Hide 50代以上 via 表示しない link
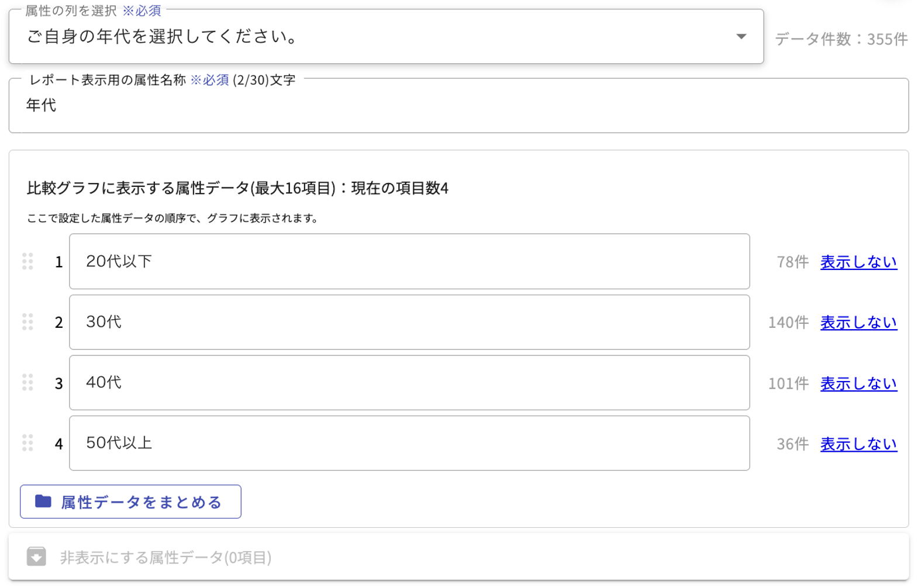Viewport: 918px width, 588px height. pyautogui.click(x=858, y=444)
